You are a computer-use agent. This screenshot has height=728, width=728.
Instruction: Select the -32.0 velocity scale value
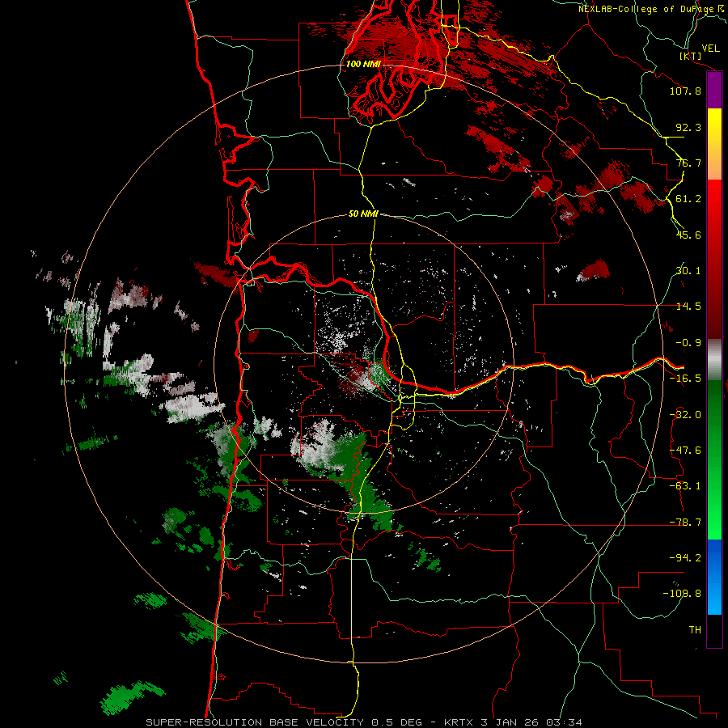685,415
